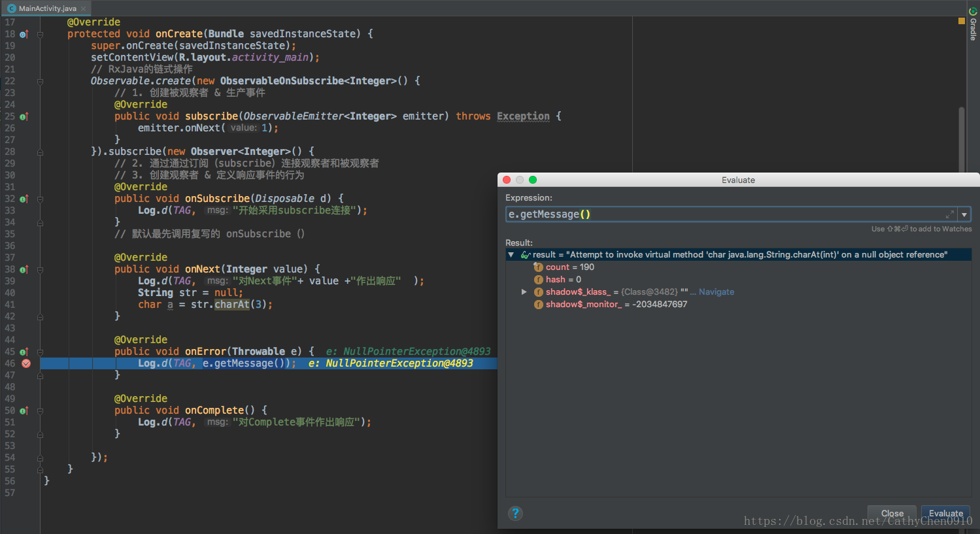This screenshot has width=980, height=534.
Task: Click the 'charAt' call on line 41
Action: coord(232,305)
